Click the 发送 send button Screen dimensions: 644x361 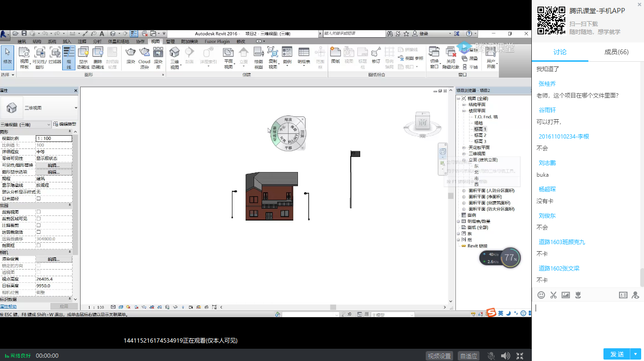[x=617, y=354]
